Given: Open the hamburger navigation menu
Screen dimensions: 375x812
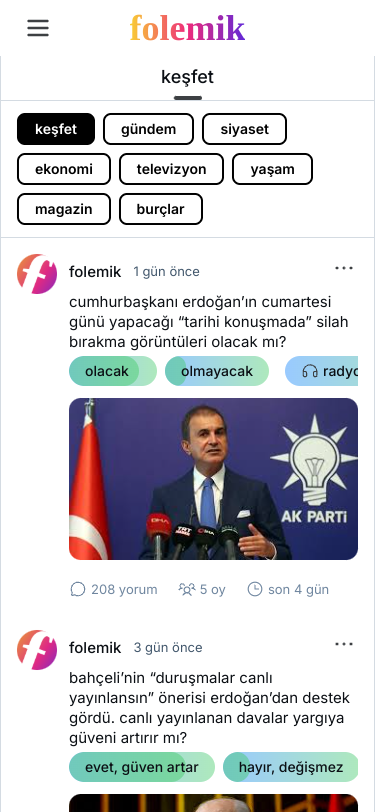Looking at the screenshot, I should [x=38, y=28].
